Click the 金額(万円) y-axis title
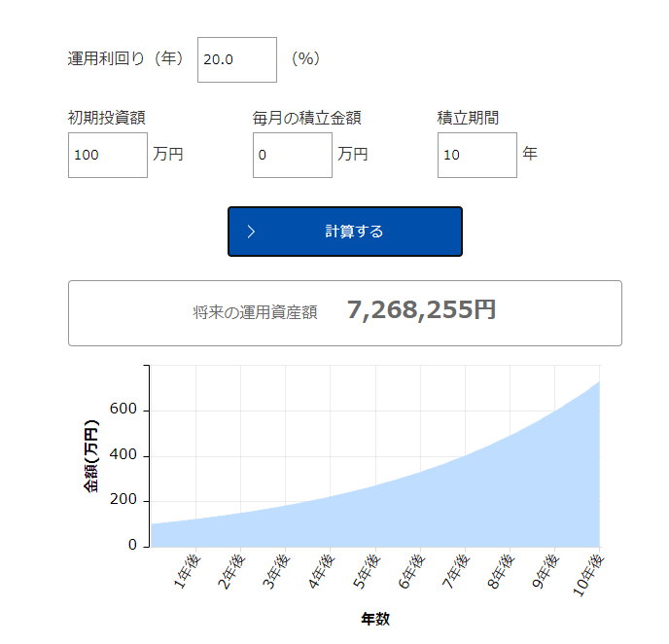This screenshot has height=644, width=669. click(91, 455)
